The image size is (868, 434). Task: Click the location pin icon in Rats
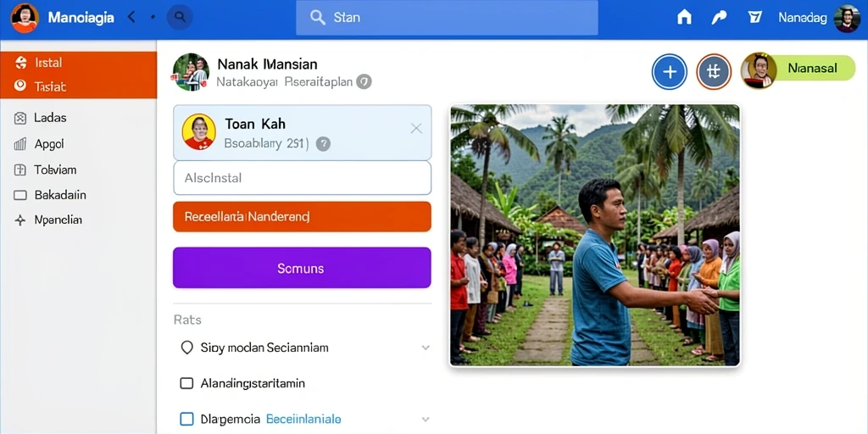(187, 348)
